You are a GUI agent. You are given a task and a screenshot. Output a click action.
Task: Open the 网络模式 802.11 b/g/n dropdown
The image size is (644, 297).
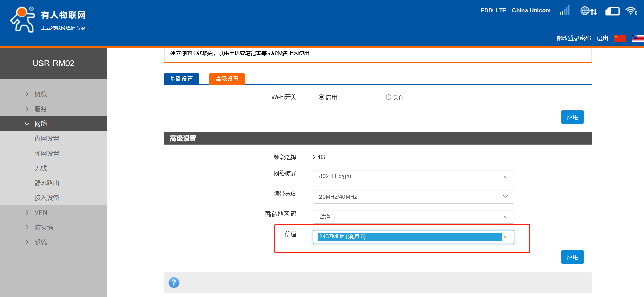pos(413,177)
